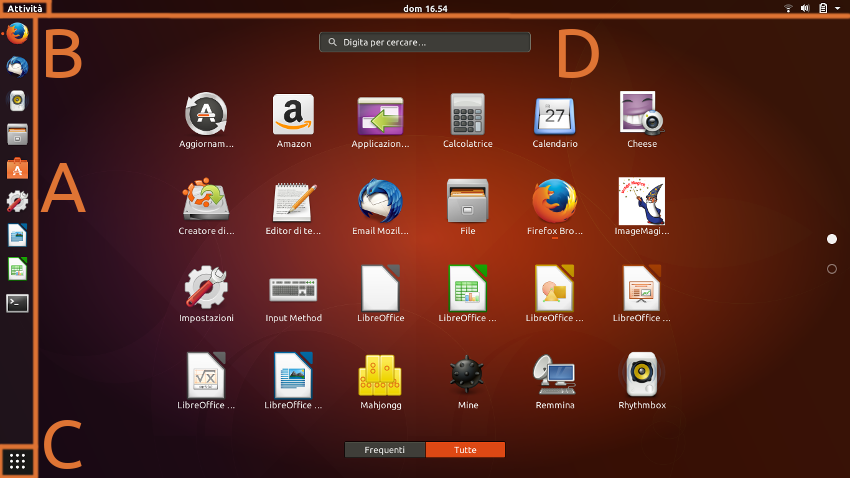Select the Tutte tab
Image resolution: width=850 pixels, height=478 pixels.
[465, 450]
